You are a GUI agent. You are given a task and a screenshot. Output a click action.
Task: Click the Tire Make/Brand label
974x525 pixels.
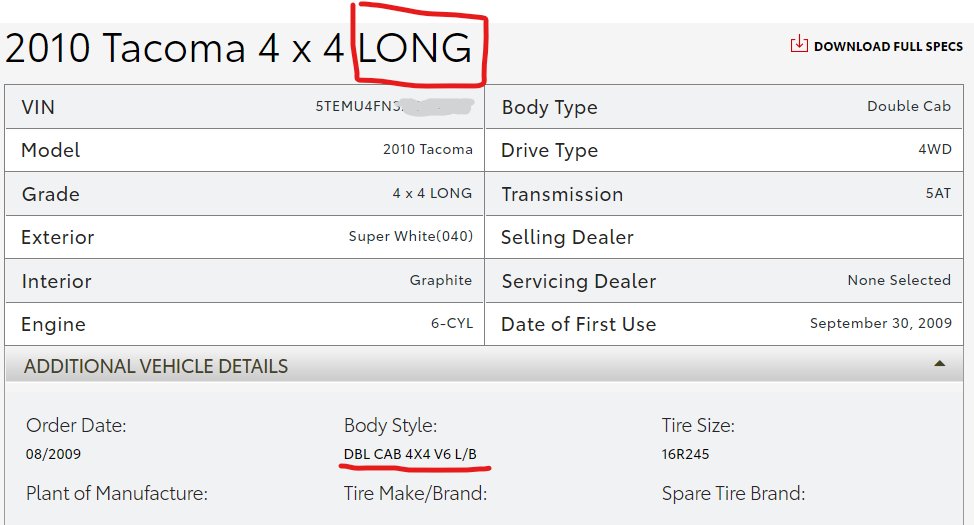point(416,493)
